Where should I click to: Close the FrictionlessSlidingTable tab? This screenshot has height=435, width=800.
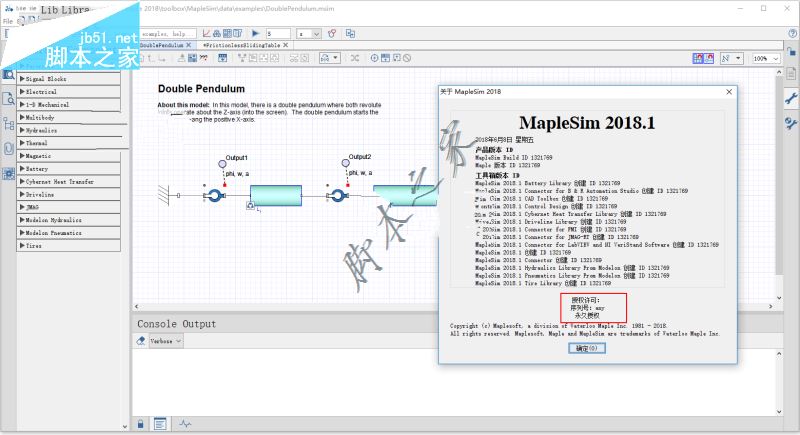point(286,45)
